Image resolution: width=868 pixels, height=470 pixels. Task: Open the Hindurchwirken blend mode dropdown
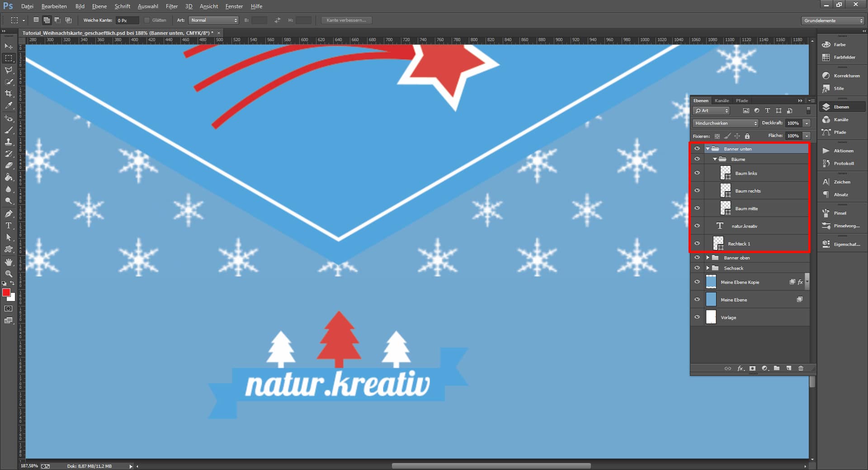tap(723, 123)
